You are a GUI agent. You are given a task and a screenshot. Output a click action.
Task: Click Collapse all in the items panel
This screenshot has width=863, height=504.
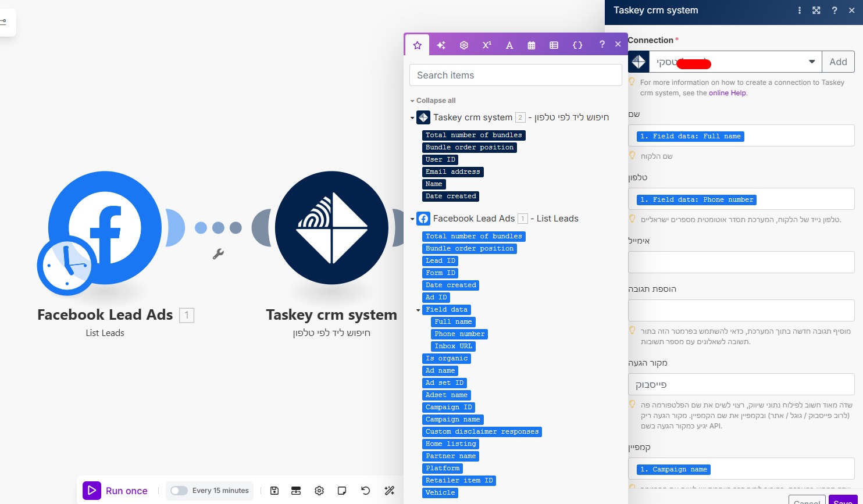[436, 101]
